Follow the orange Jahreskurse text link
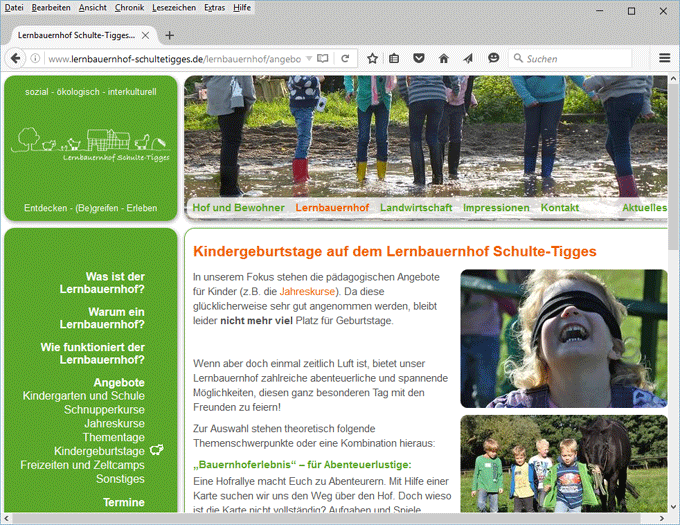The image size is (680, 525). pos(307,291)
